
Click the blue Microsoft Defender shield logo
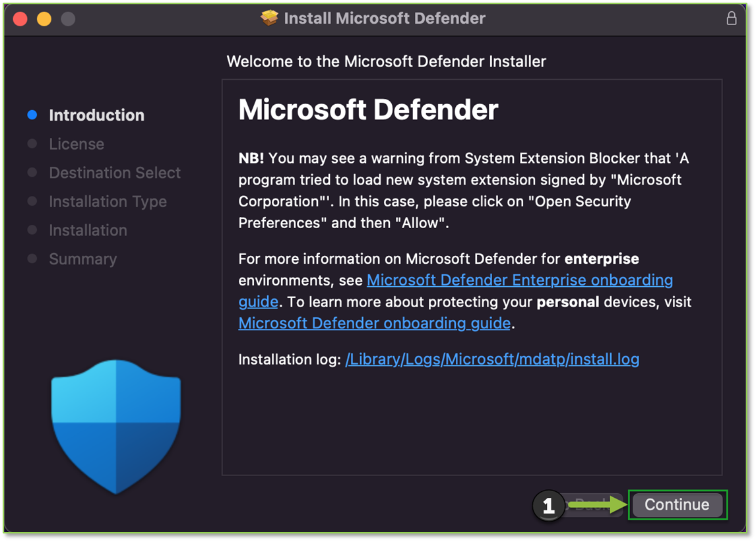115,426
